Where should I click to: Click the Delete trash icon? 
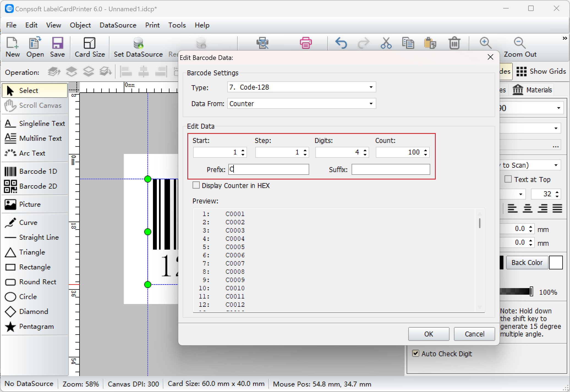tap(454, 43)
